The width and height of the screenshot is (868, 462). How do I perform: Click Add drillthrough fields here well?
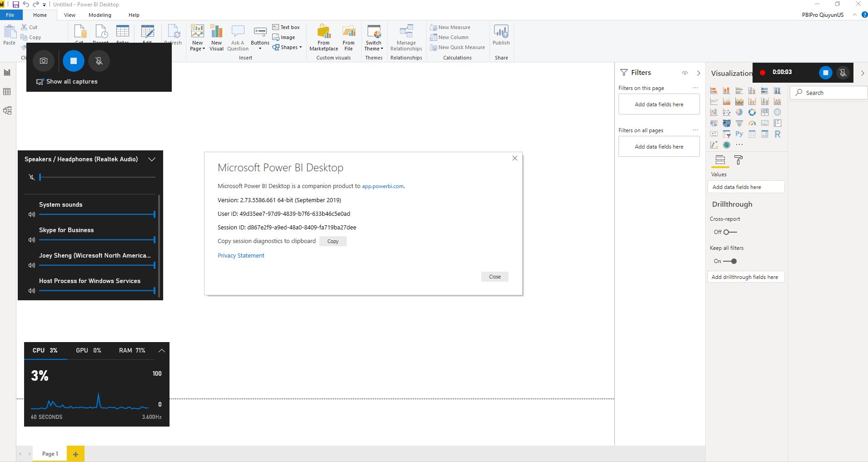(x=746, y=277)
